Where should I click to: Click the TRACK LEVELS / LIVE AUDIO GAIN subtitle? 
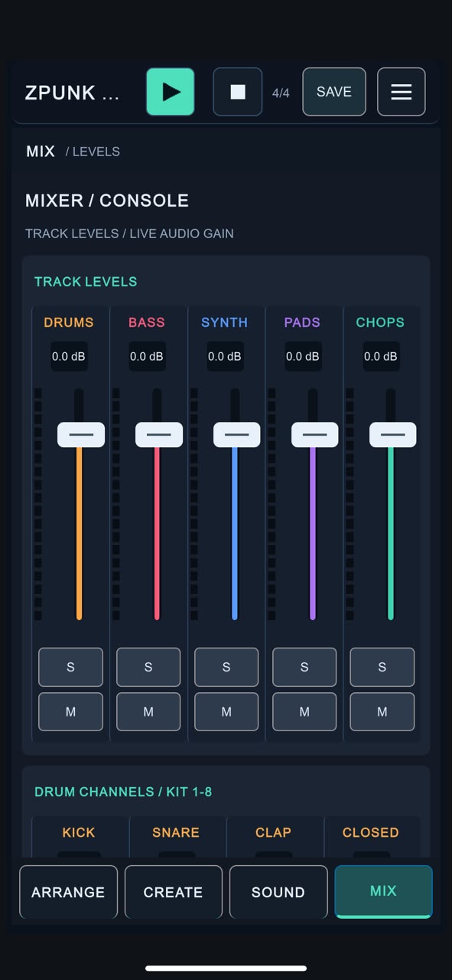coord(129,234)
